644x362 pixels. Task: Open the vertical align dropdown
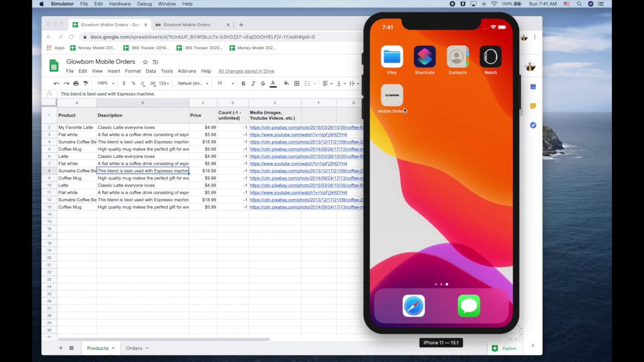[x=341, y=83]
